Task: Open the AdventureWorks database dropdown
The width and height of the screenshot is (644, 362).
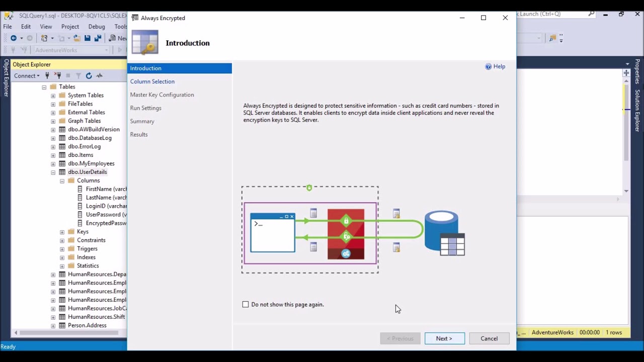Action: [x=106, y=50]
